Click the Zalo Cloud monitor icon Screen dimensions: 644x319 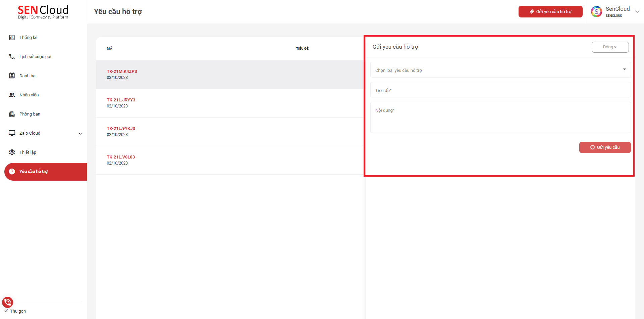(12, 133)
